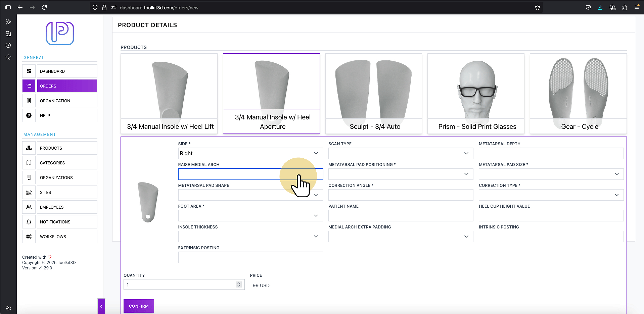Open the Notifications bell icon
644x314 pixels.
[x=29, y=222]
